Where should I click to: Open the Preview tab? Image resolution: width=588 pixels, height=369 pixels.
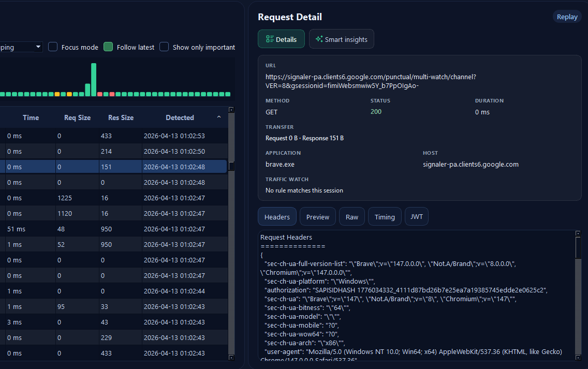pyautogui.click(x=318, y=217)
